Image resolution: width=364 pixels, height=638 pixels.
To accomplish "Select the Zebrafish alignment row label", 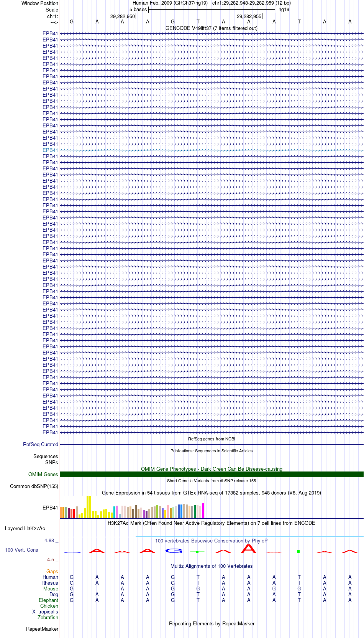I will tap(48, 617).
